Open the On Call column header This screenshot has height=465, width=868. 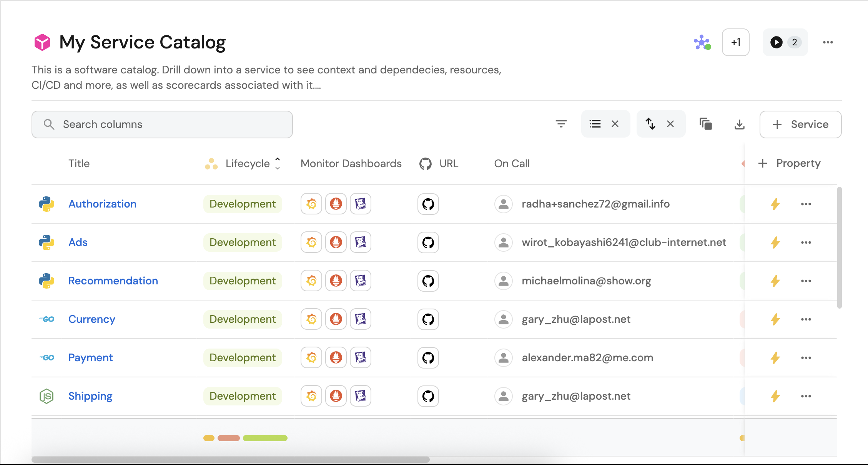point(512,163)
